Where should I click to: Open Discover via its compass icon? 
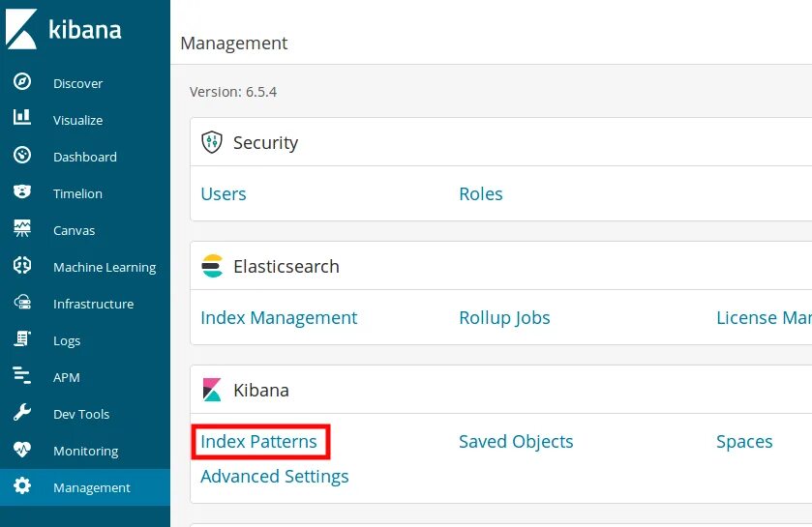[22, 82]
